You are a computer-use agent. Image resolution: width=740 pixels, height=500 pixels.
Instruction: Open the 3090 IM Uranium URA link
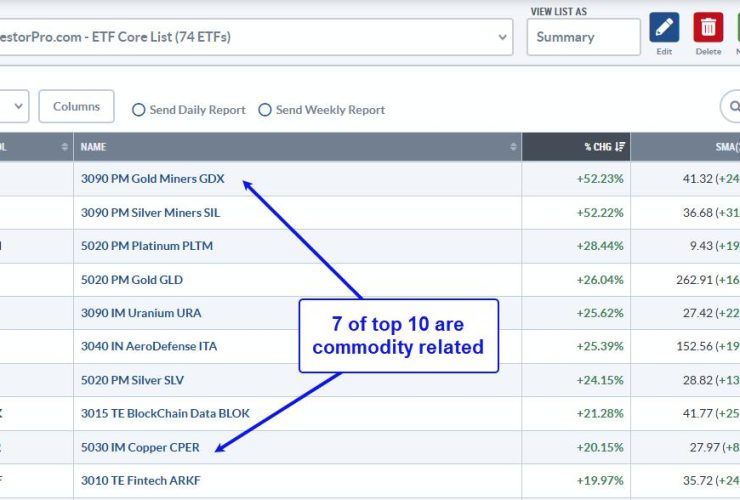[x=141, y=313]
